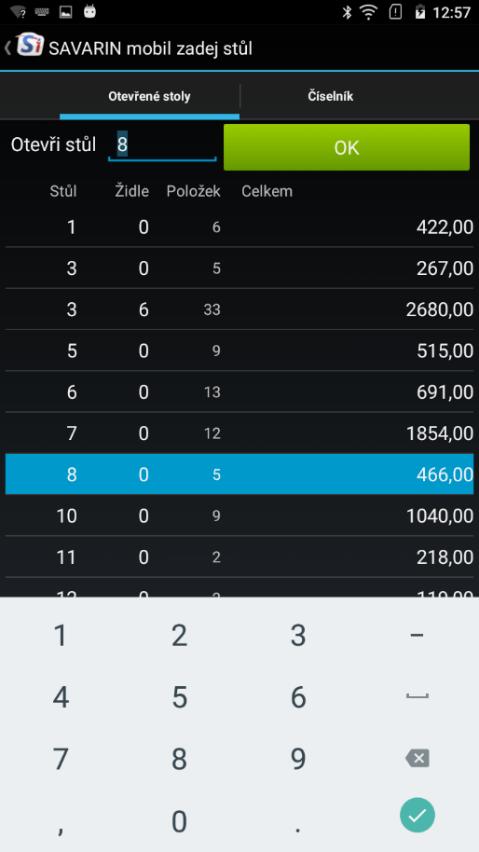This screenshot has width=479, height=852.
Task: Tap the Bluetooth icon in status bar
Action: [346, 12]
